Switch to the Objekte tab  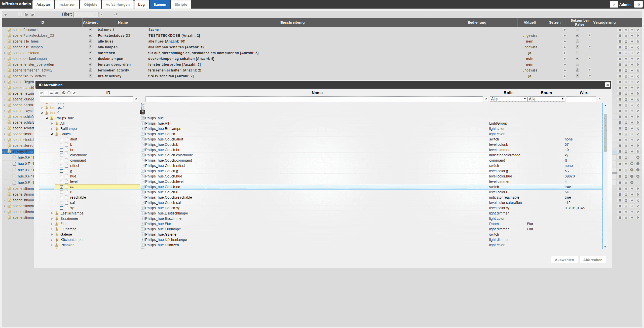(91, 5)
